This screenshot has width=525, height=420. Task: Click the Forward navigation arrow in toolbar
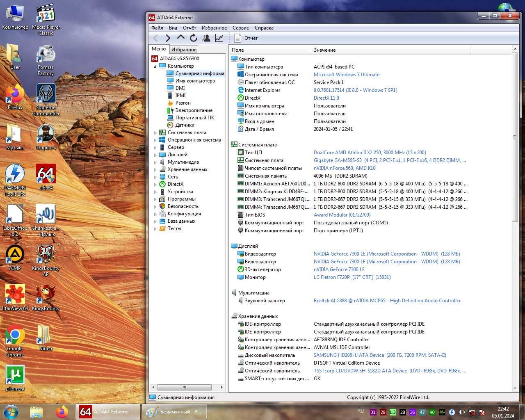(x=168, y=38)
